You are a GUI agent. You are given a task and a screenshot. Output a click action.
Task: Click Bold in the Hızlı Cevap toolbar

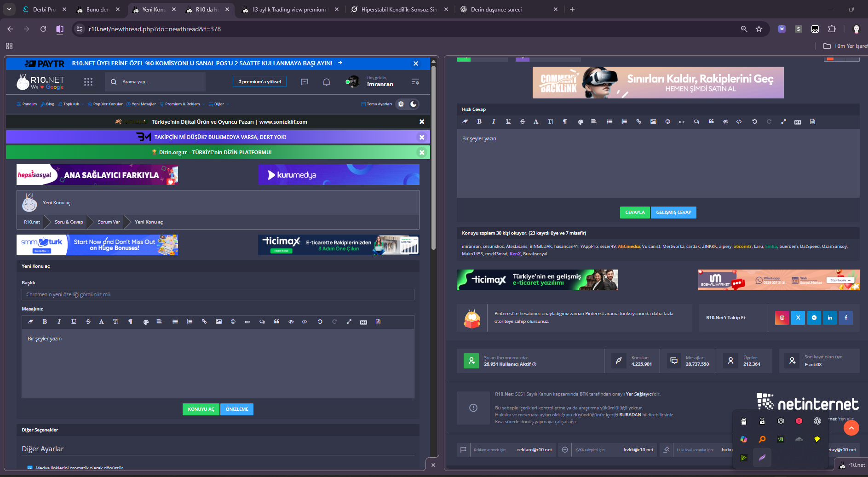(479, 122)
